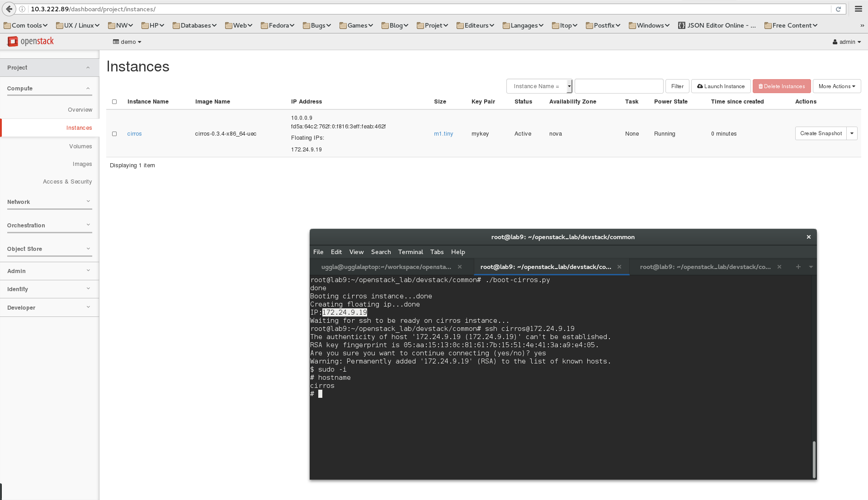Open the Terminal menu in terminal window
This screenshot has height=500, width=868.
tap(410, 252)
